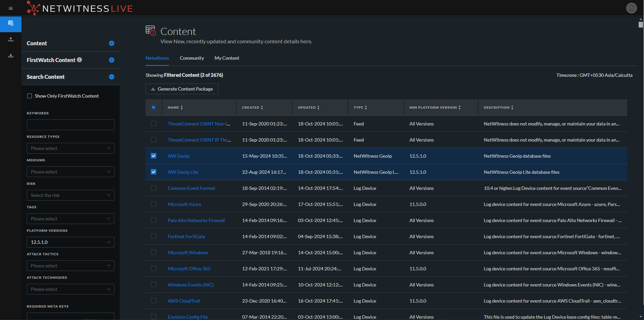Uncheck the NW GeoIp row checkbox
644x320 pixels.
click(154, 156)
